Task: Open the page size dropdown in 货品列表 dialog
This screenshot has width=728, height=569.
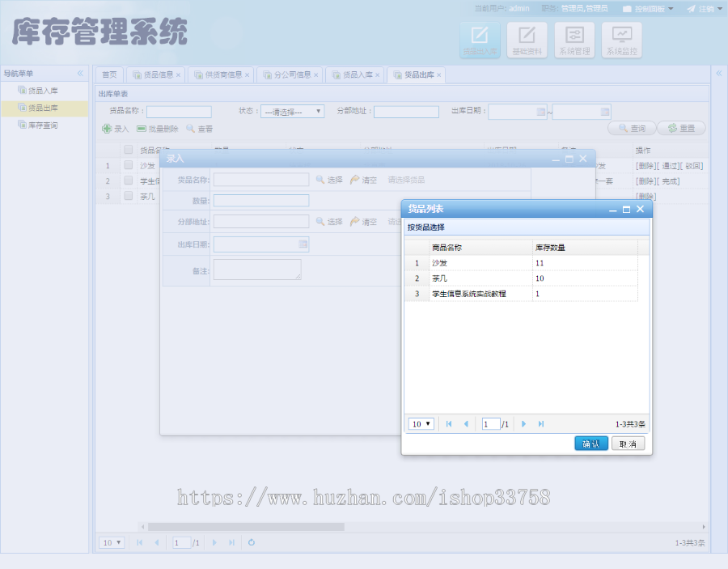Action: coord(421,423)
